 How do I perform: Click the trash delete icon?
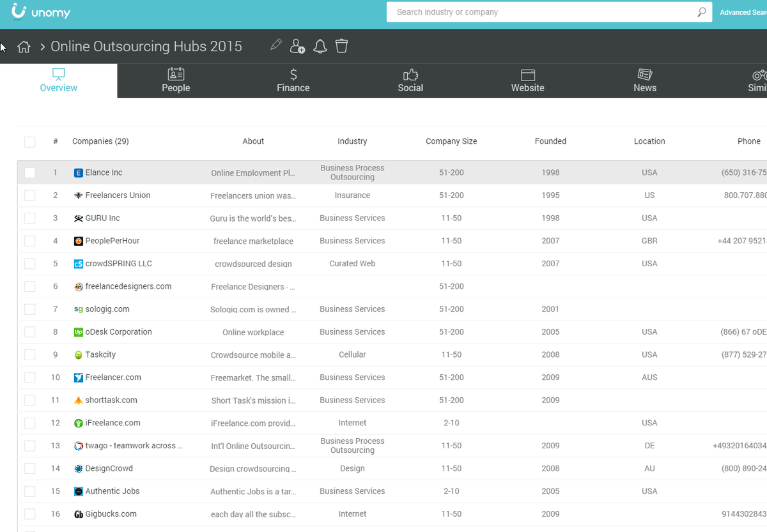(x=342, y=46)
